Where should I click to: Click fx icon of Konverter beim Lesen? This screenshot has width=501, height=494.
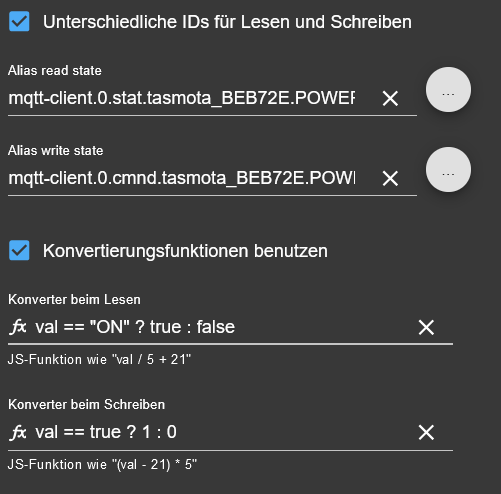tap(18, 327)
